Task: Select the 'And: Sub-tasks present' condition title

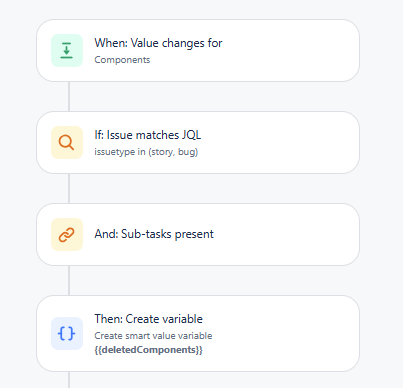Action: pos(154,234)
